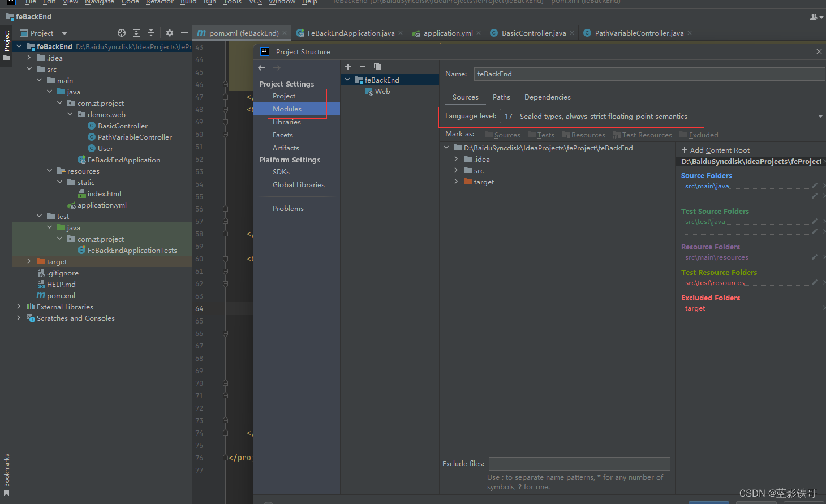The width and height of the screenshot is (826, 504).
Task: Click the Add Content Root plus
Action: pyautogui.click(x=685, y=150)
